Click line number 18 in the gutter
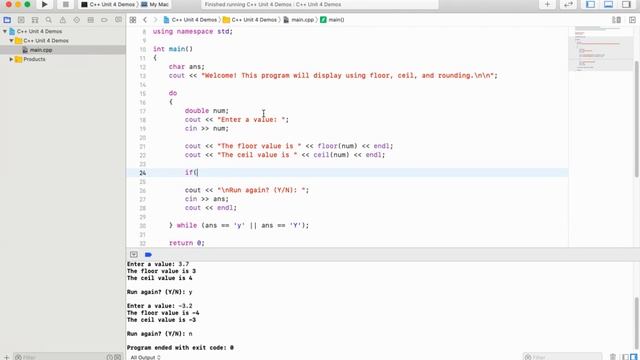This screenshot has width=640, height=360. pos(142,120)
